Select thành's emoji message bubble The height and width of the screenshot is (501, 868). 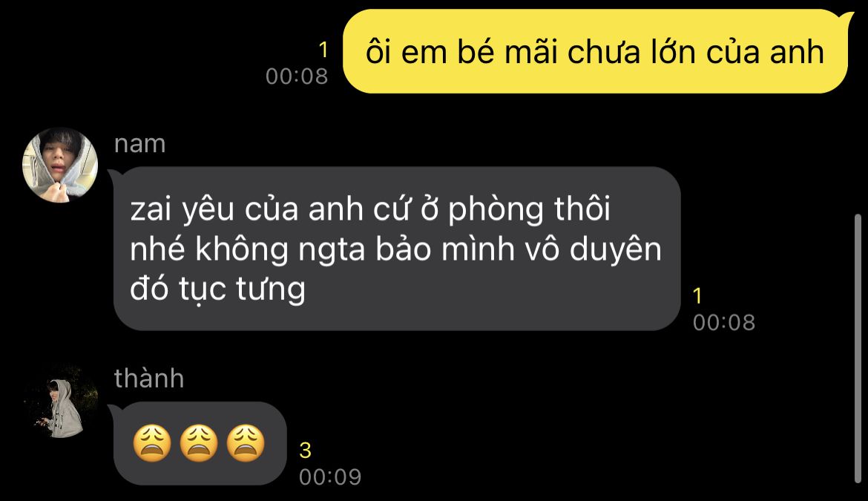tap(197, 443)
